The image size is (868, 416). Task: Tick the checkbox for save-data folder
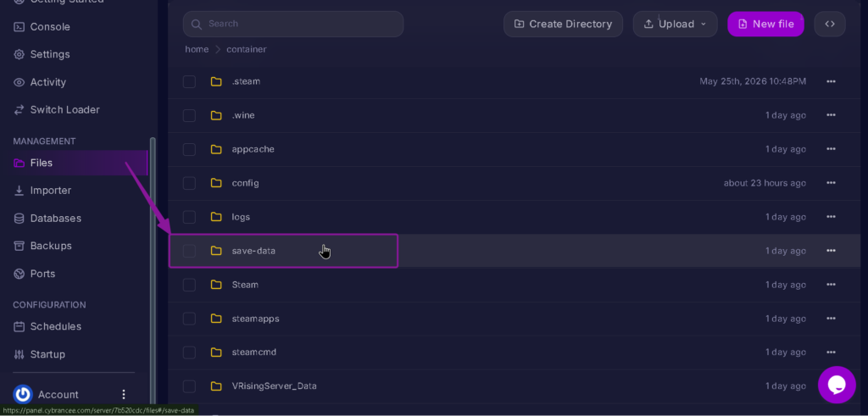189,251
